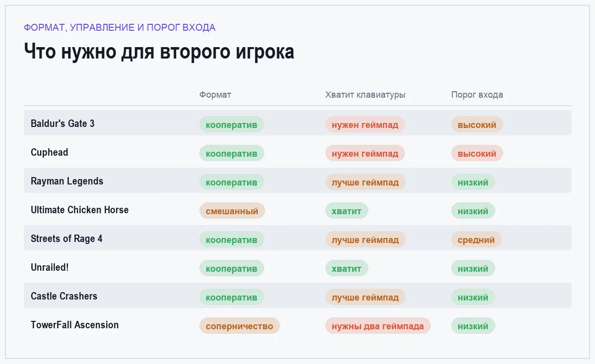This screenshot has height=364, width=595.
Task: Click the 'Порог входа' column header
Action: pyautogui.click(x=477, y=95)
